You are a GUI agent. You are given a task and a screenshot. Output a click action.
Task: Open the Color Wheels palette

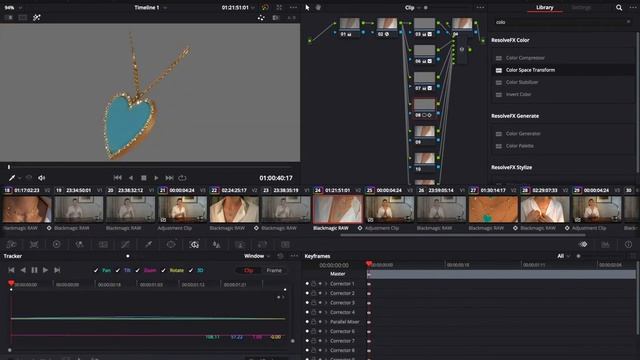[x=56, y=244]
